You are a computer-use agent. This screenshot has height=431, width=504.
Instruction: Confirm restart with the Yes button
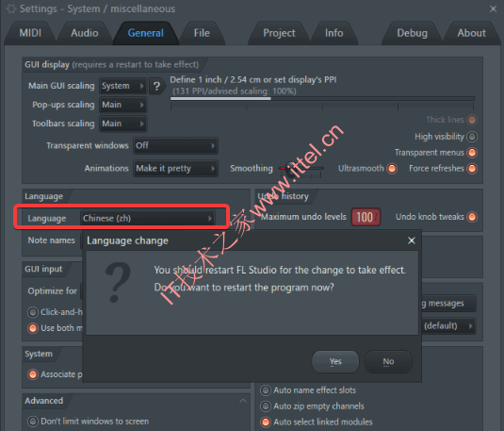(x=335, y=361)
